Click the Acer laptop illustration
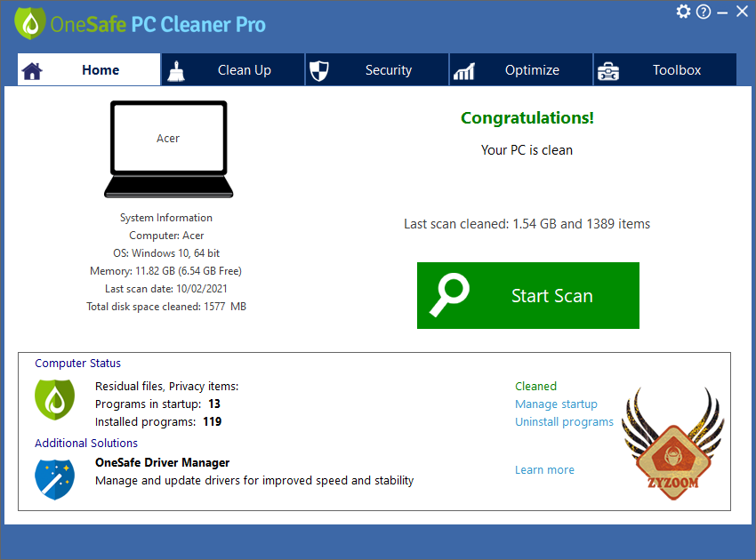756x560 pixels. pos(168,149)
